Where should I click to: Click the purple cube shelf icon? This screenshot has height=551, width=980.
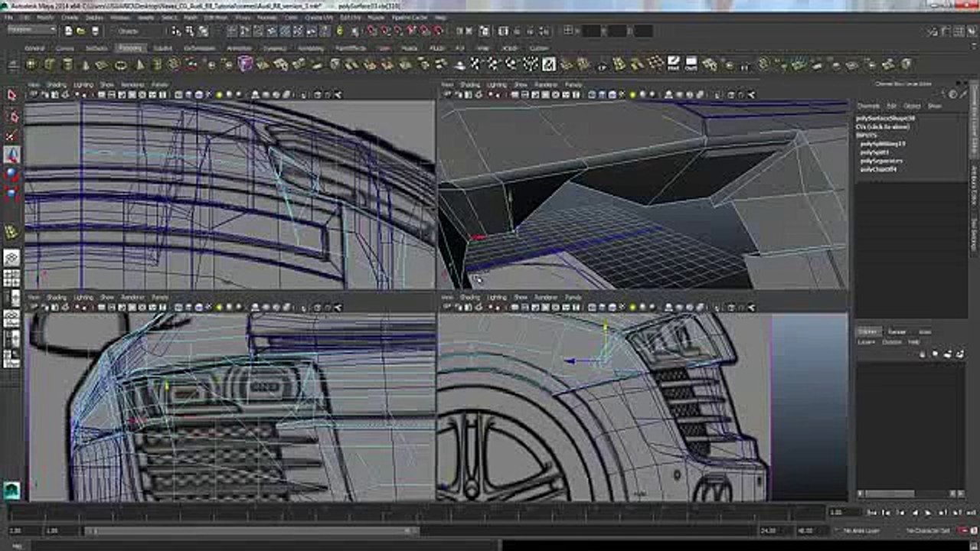[x=244, y=64]
